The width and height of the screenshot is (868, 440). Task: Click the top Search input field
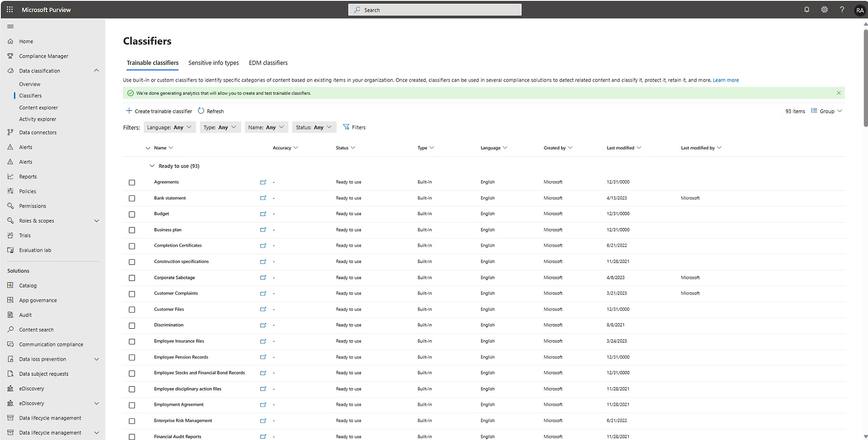tap(435, 10)
